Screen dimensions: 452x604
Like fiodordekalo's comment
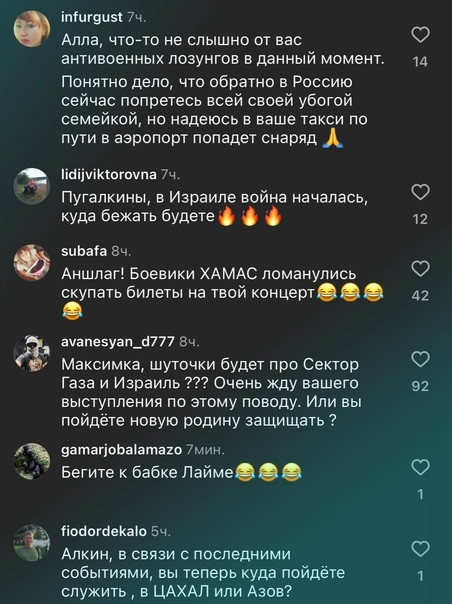coord(420,549)
